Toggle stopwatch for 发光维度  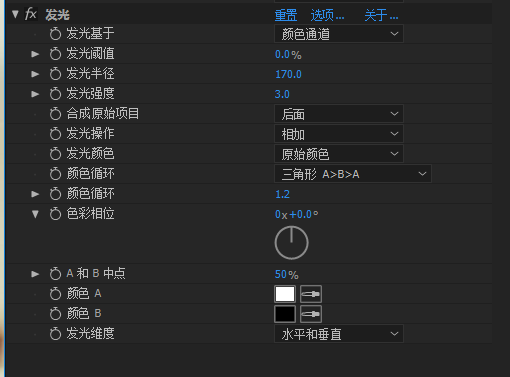55,334
